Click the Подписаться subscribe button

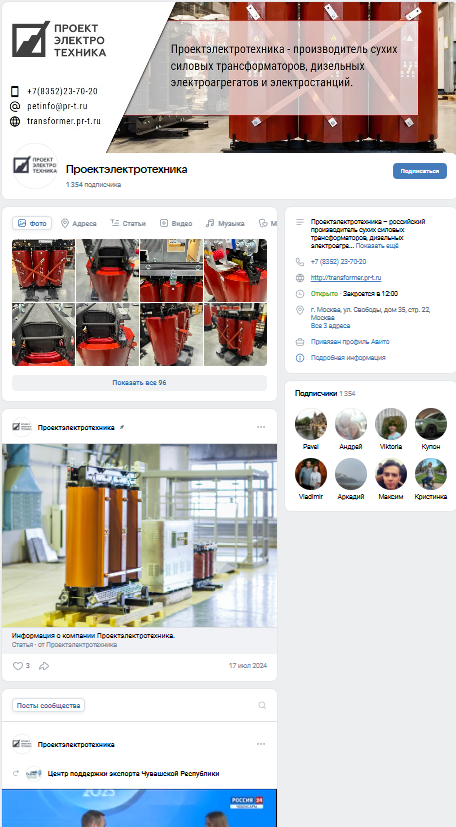tap(420, 171)
